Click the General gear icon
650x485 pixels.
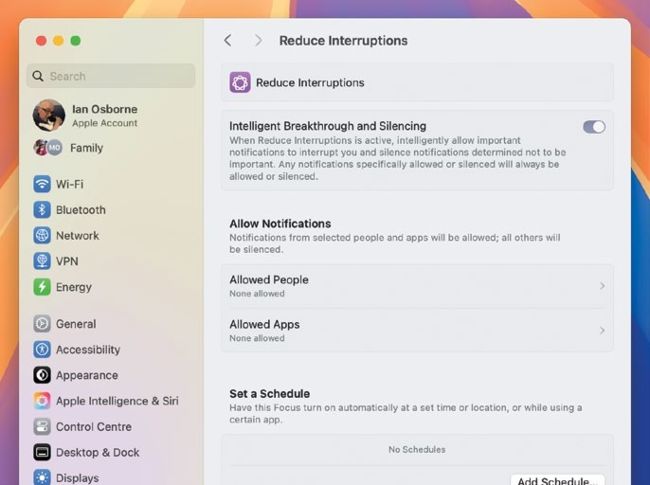coord(42,324)
